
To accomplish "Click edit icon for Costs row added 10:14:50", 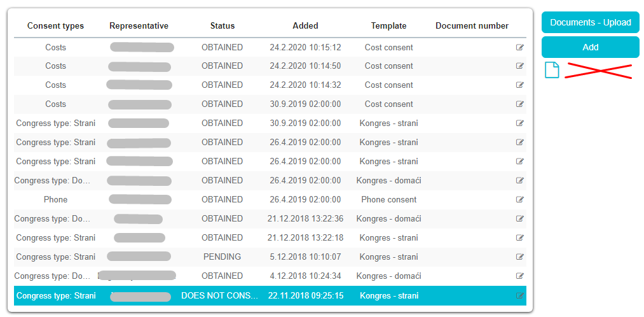I will coord(520,66).
